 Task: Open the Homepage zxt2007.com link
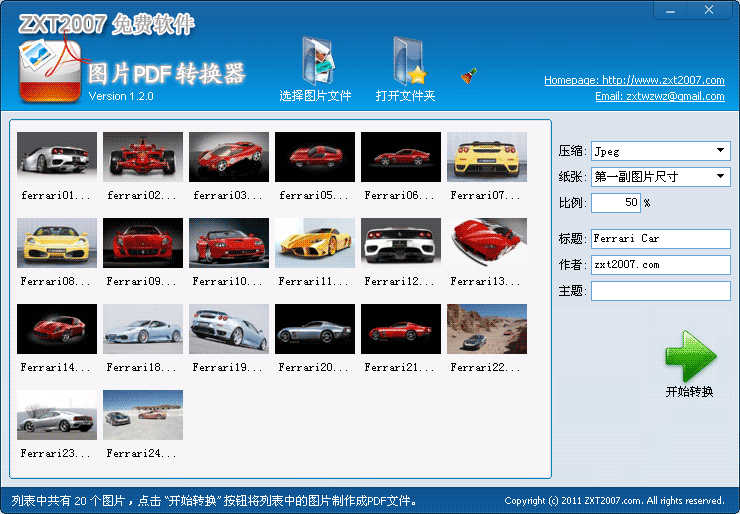634,80
